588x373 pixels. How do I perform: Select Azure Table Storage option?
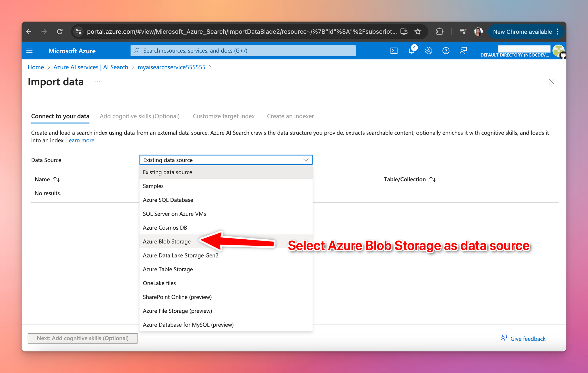click(x=226, y=269)
